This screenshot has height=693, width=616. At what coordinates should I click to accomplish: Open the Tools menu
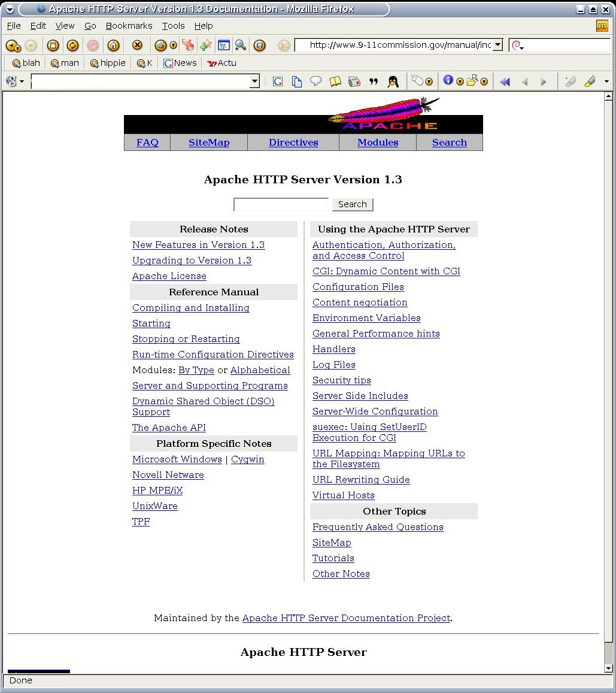(173, 26)
